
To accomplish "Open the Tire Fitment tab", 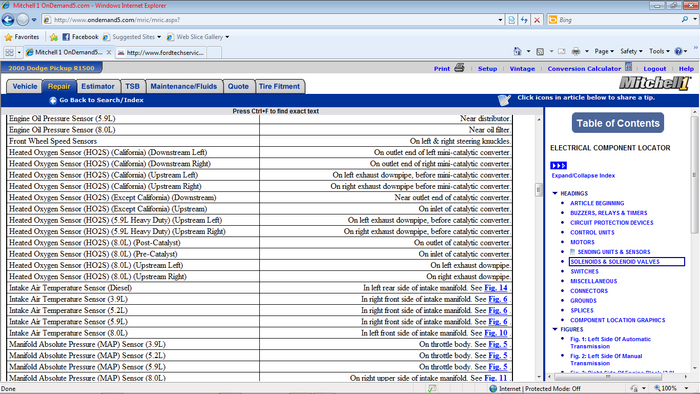I will [x=279, y=87].
